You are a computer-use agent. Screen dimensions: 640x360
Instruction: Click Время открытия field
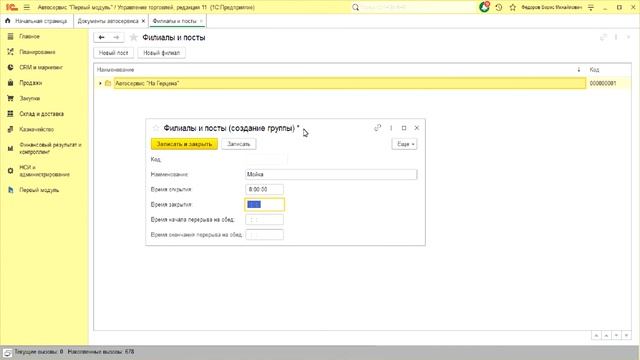[x=264, y=189]
